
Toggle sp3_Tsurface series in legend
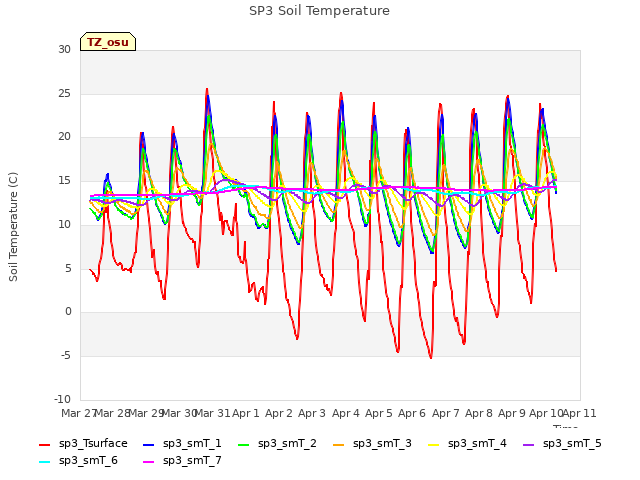tap(83, 444)
